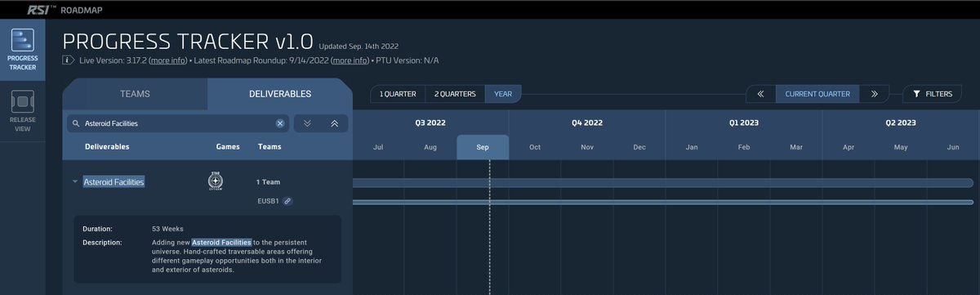
Task: Click the Feb month label
Action: click(744, 148)
